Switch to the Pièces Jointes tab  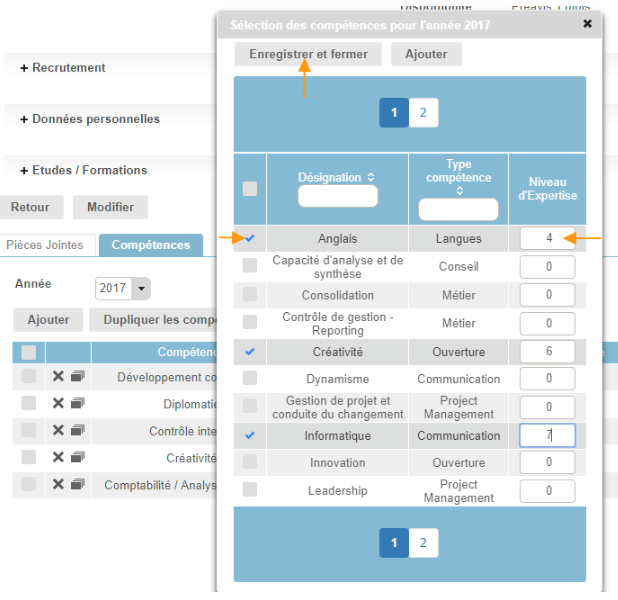[50, 244]
